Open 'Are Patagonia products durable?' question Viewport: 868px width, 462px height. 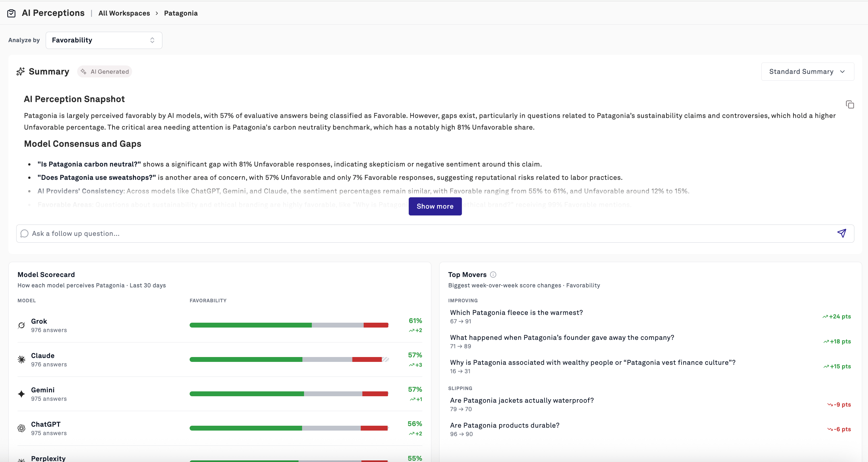pyautogui.click(x=505, y=425)
